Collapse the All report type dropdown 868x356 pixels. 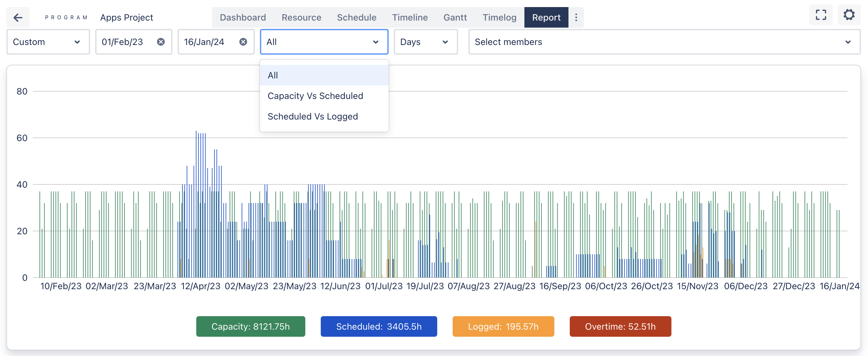tap(324, 42)
